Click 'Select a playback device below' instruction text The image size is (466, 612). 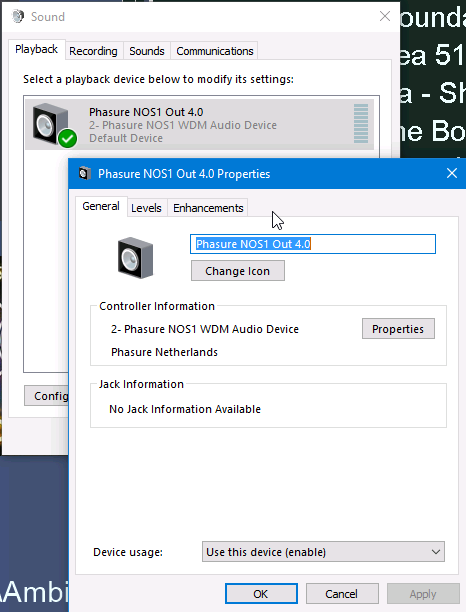pos(158,79)
